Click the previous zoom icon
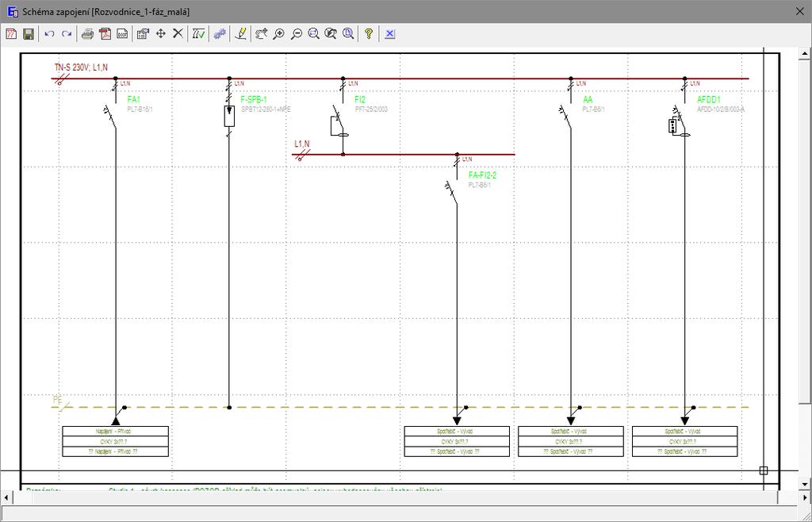This screenshot has width=812, height=522. 331,33
